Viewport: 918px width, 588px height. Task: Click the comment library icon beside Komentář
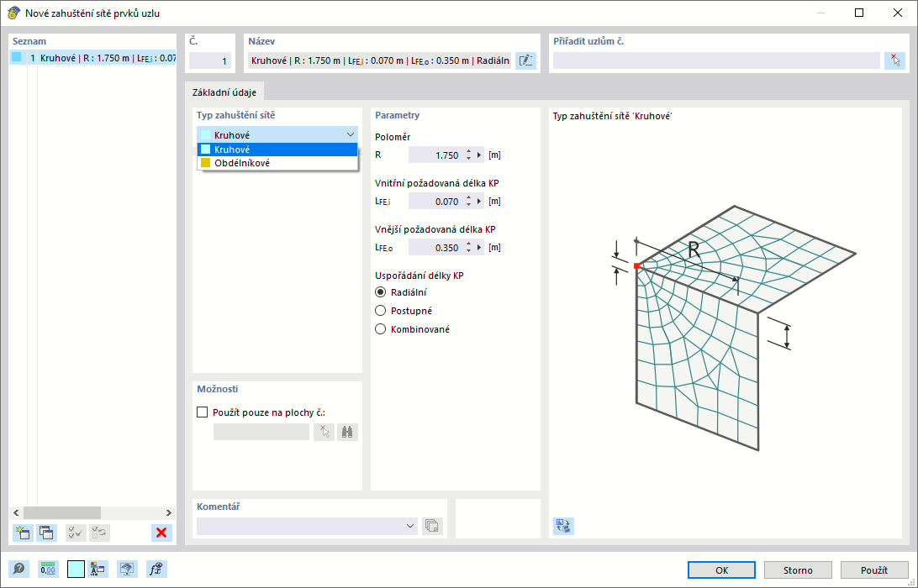point(432,525)
